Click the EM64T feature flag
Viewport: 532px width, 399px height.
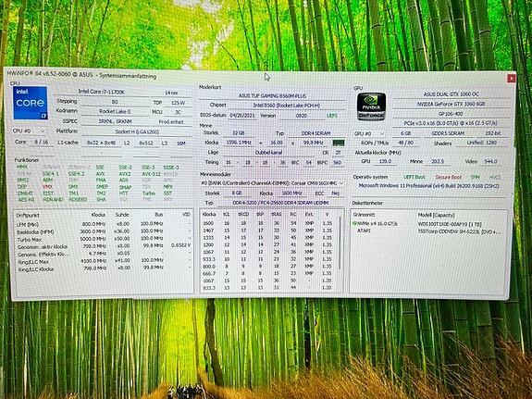(x=25, y=193)
